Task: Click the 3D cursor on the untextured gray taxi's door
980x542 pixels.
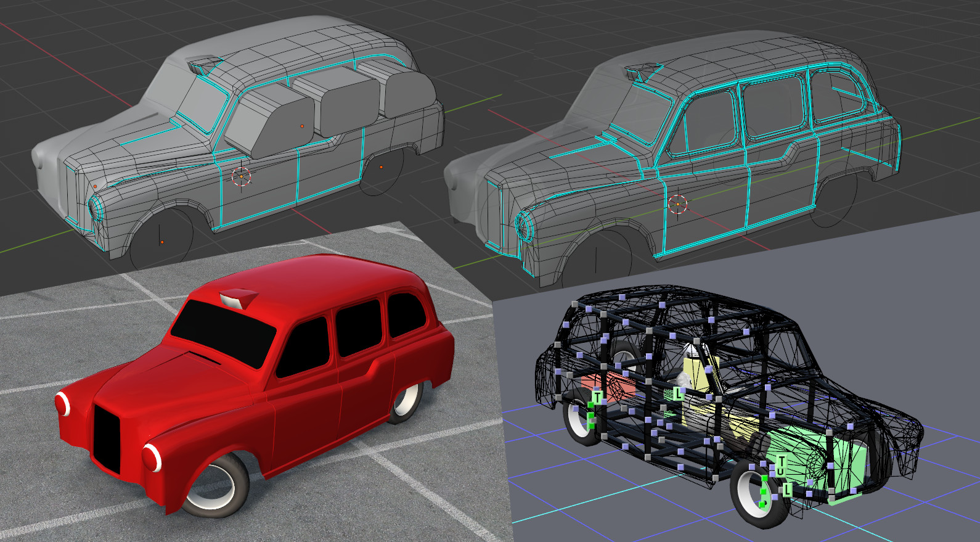Action: [241, 176]
